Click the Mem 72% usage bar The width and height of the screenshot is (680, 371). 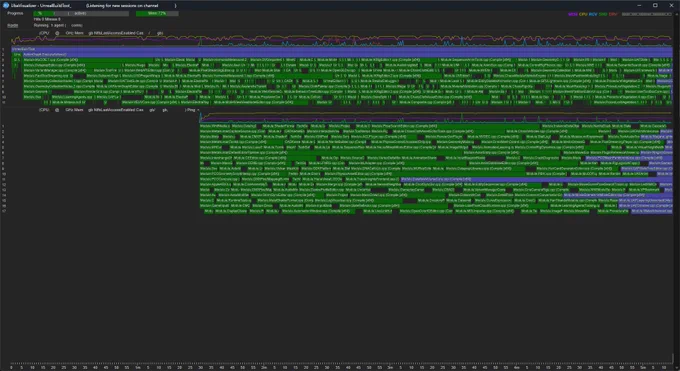pyautogui.click(x=157, y=13)
